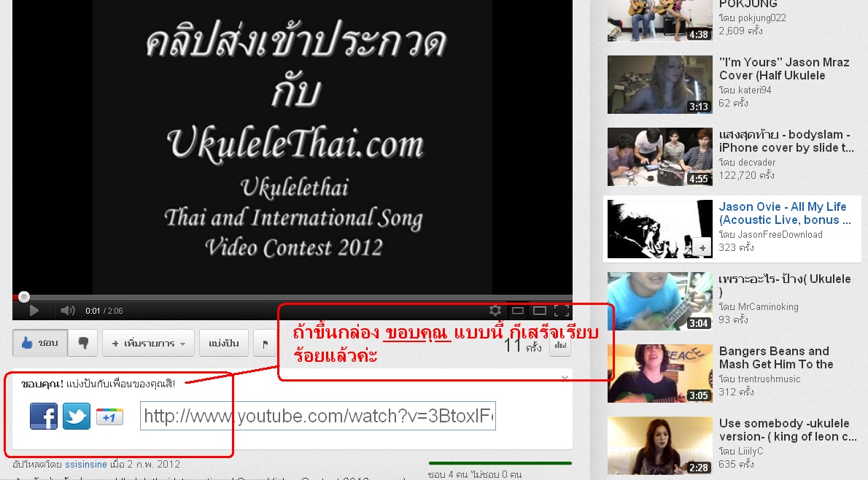Open เพราะอะไร ukulele video thumbnail

[x=660, y=301]
